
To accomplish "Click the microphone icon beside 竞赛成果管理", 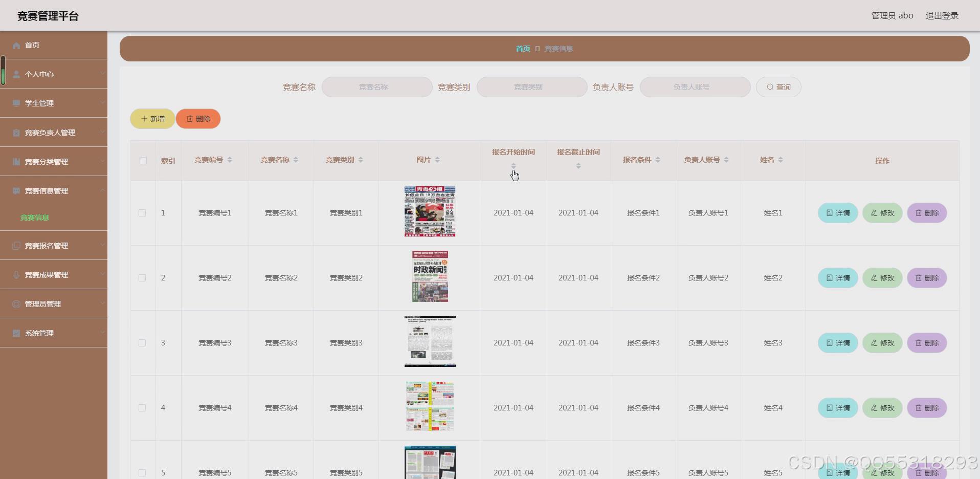I will (x=16, y=275).
